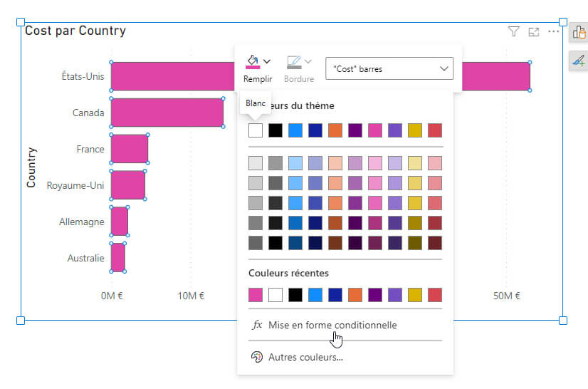Viewport: 588px width, 389px height.
Task: Click the Couleurs récentes heading
Action: click(x=288, y=273)
